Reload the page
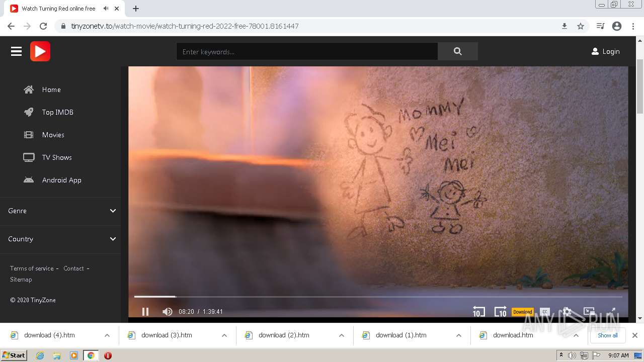 (x=43, y=26)
